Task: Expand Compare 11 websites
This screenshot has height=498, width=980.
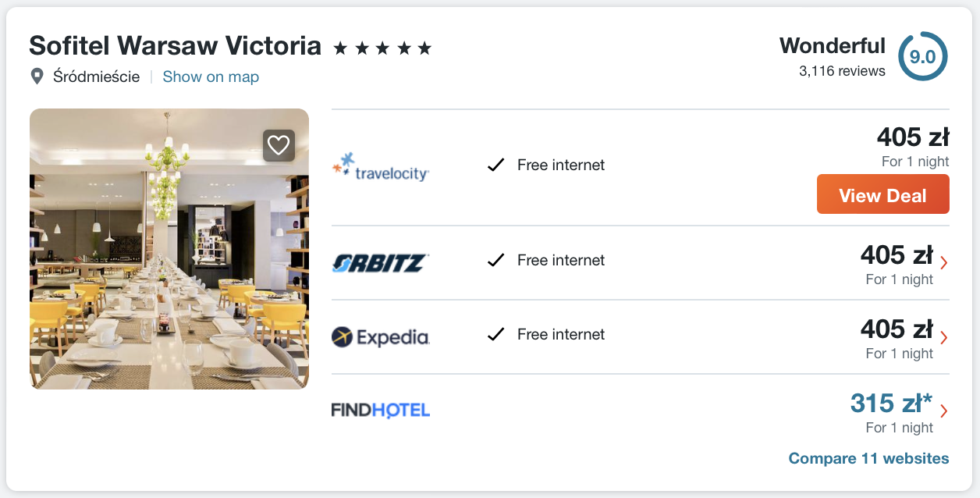Action: point(868,458)
